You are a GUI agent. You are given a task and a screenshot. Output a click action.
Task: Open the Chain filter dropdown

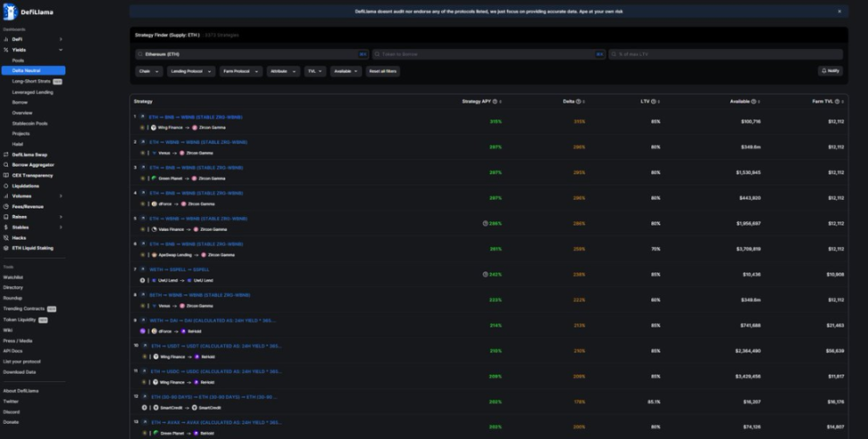149,70
